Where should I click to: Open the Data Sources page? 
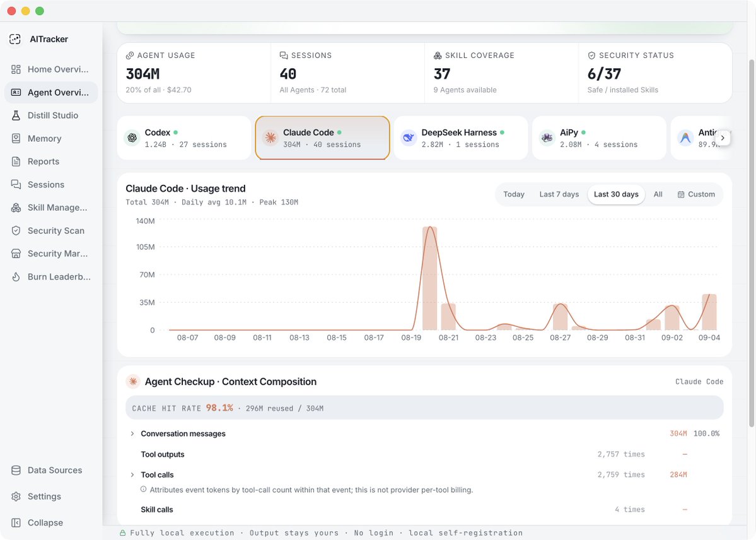click(51, 471)
